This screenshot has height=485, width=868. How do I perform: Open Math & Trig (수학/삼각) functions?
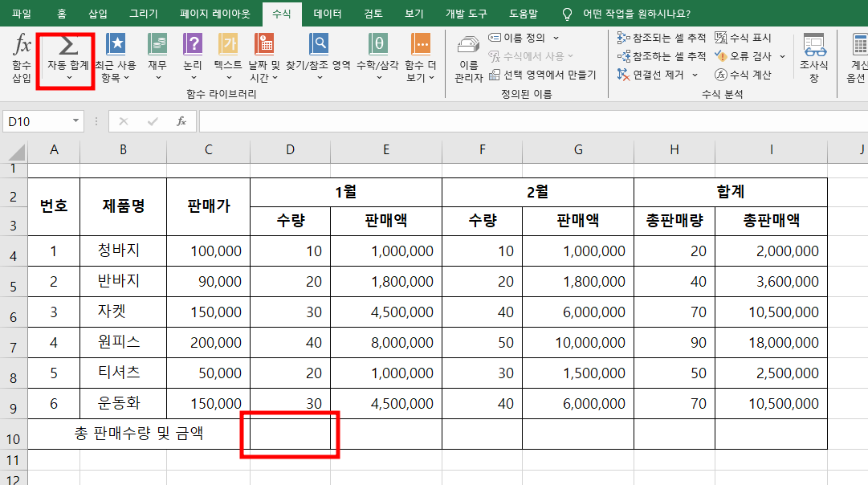[377, 58]
